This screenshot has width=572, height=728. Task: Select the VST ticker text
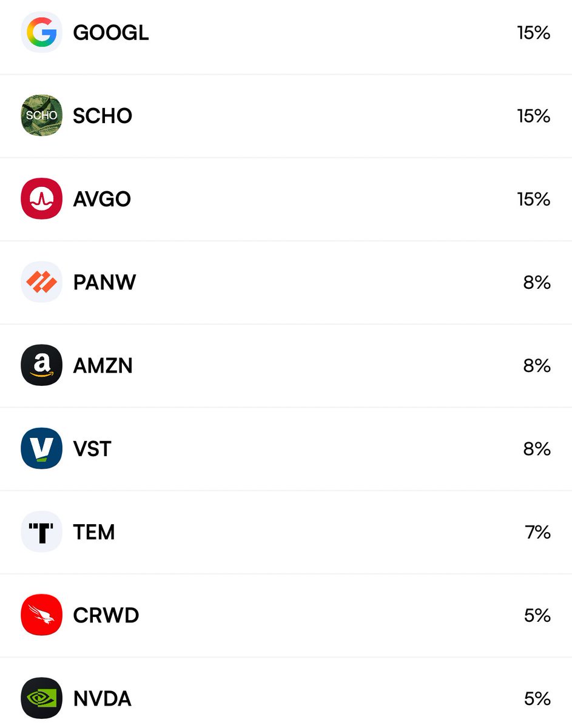tap(92, 449)
